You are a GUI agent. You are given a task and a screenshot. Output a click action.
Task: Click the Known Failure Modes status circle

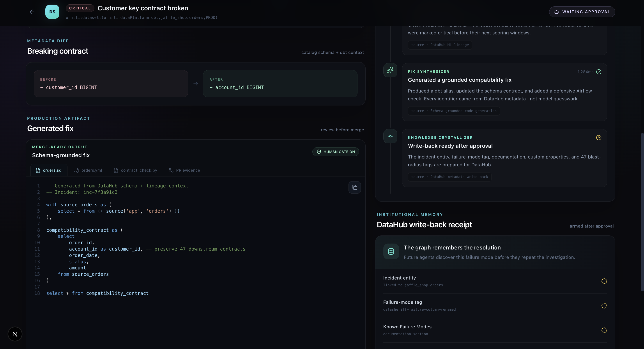click(x=604, y=330)
